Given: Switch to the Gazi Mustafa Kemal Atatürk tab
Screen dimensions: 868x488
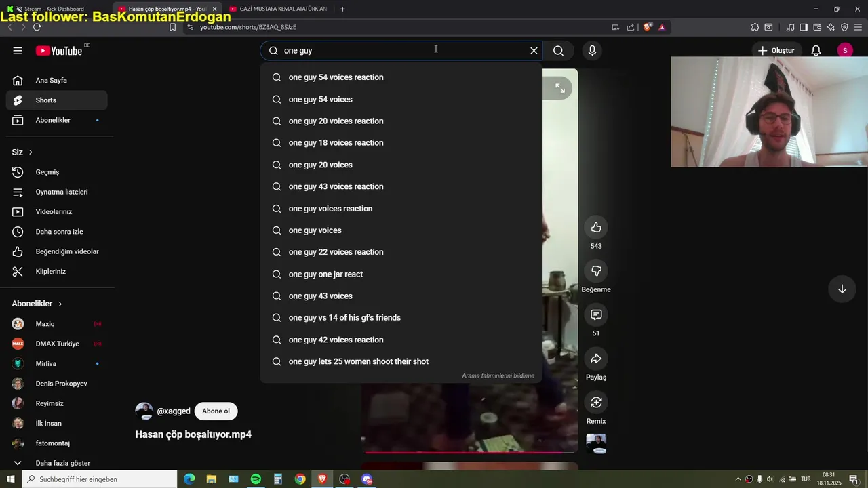Looking at the screenshot, I should pos(278,9).
